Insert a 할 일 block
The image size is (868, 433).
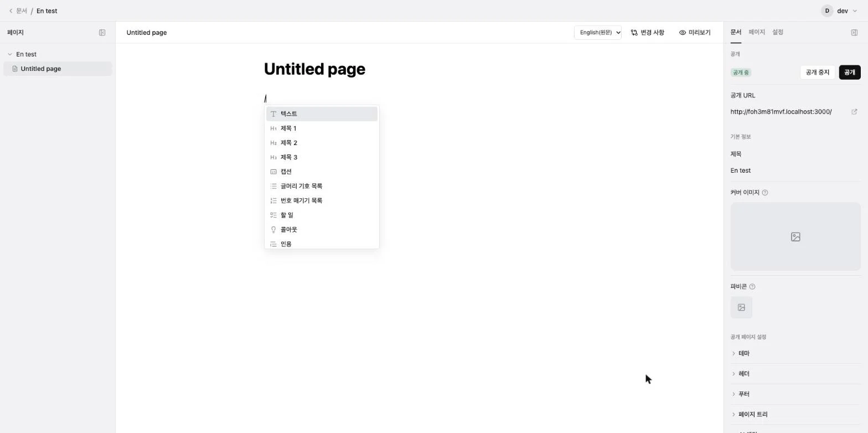coord(322,215)
